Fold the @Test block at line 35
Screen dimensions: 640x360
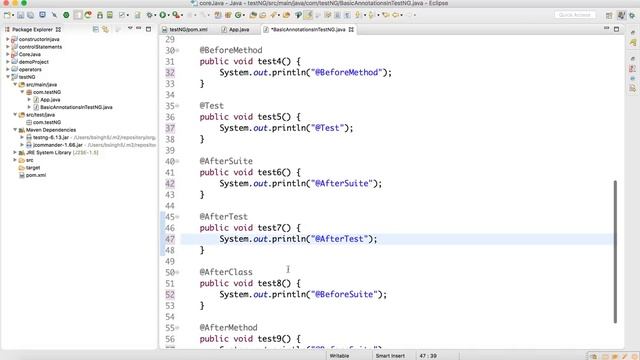click(178, 106)
